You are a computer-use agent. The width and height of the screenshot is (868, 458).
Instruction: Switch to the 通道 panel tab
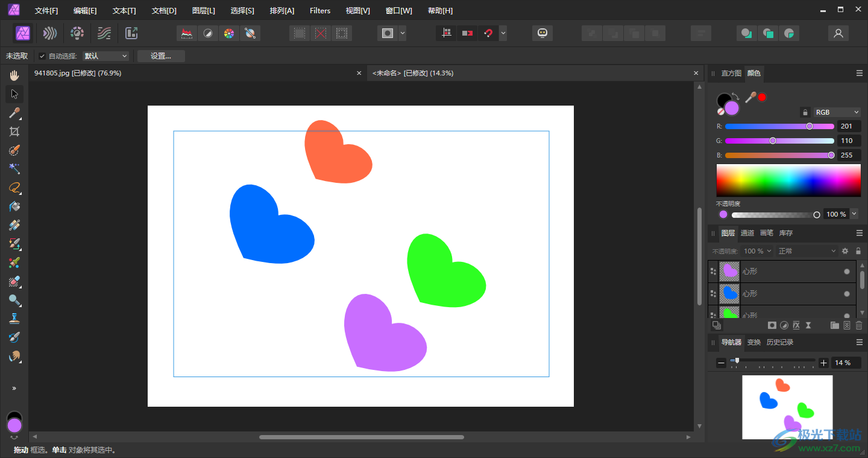click(747, 233)
